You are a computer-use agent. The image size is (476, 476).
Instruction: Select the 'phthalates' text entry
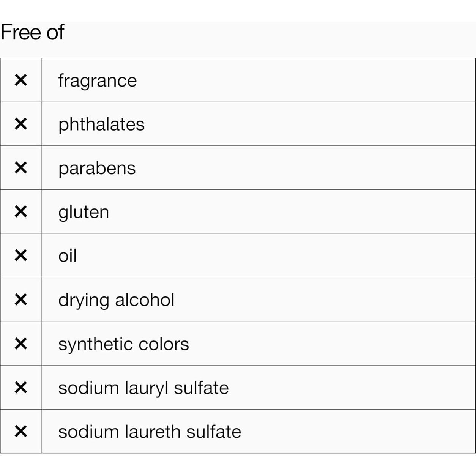coord(101,124)
